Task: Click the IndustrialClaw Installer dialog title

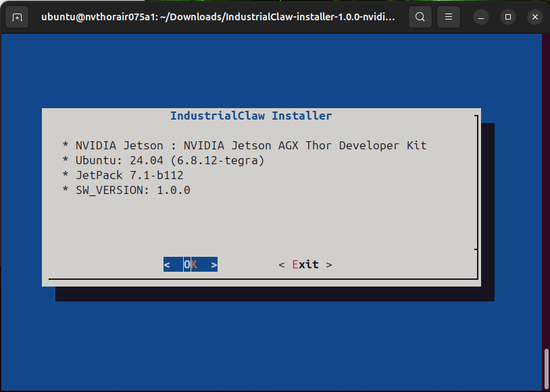Action: [x=251, y=116]
